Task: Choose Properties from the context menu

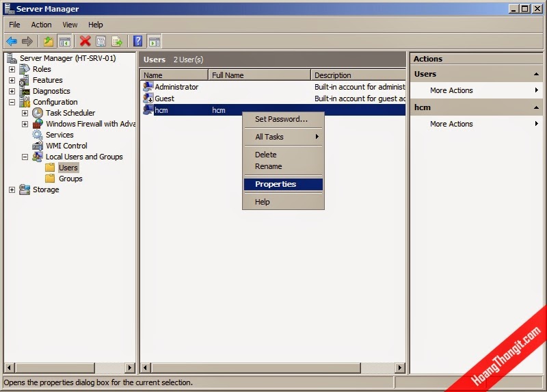Action: point(283,184)
